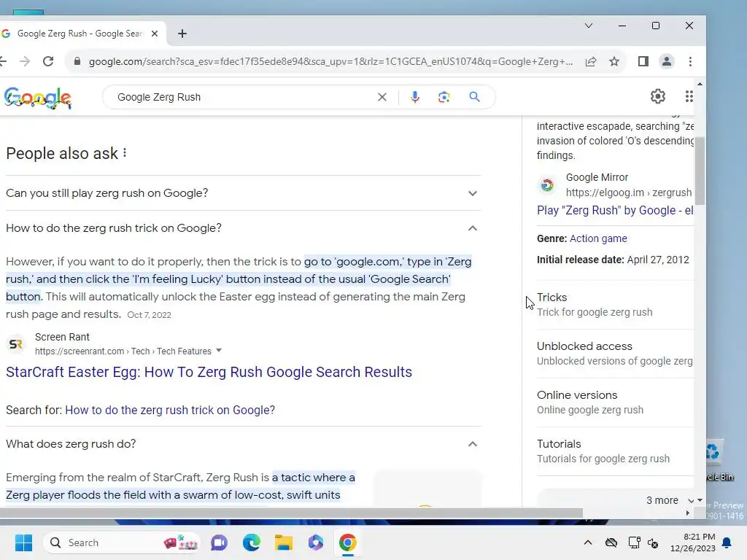Open 'Play Zerg Rush by Google' link
747x560 pixels.
615,211
